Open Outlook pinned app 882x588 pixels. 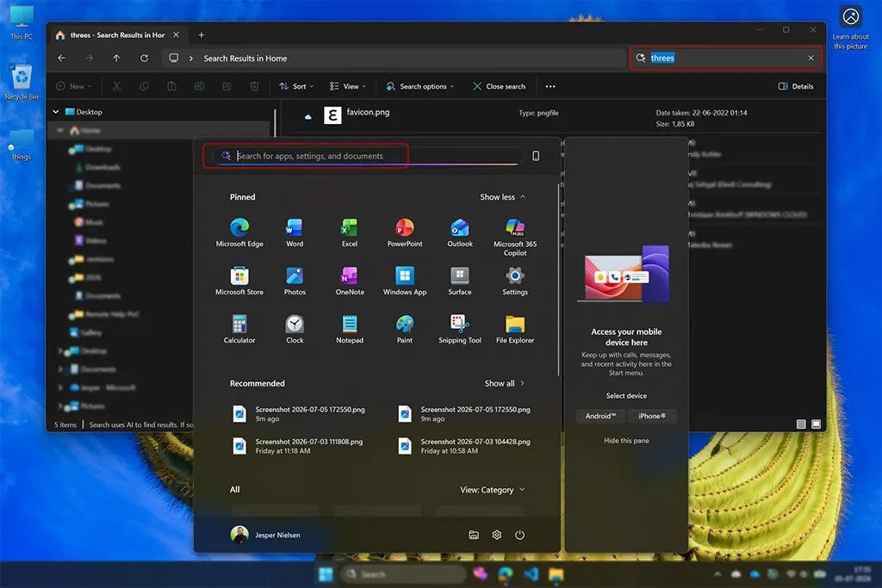click(460, 232)
